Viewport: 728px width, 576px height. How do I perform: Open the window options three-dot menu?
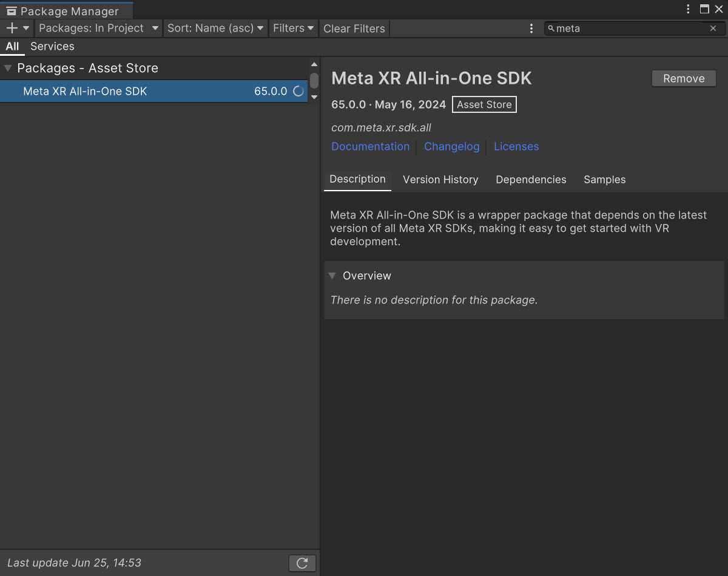pos(688,9)
